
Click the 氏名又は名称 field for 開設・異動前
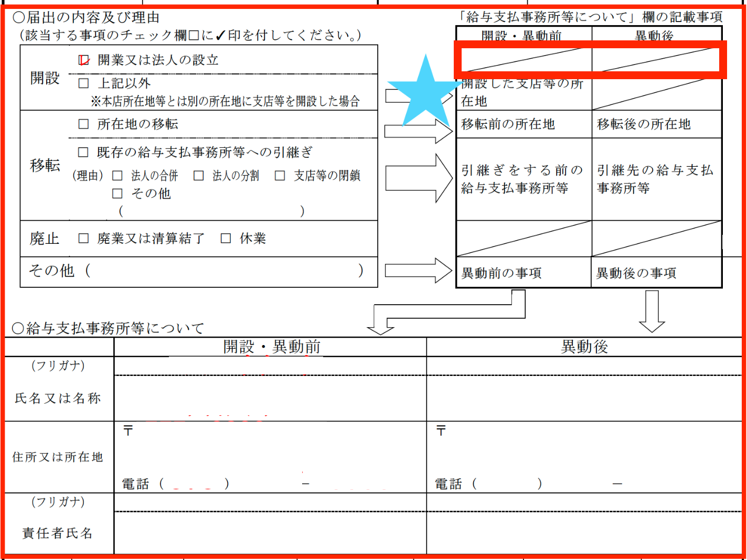click(270, 398)
